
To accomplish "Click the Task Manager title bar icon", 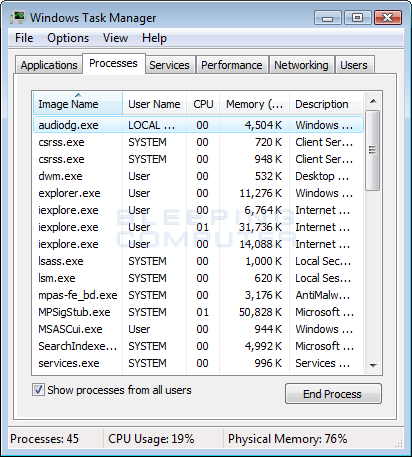I will point(18,17).
